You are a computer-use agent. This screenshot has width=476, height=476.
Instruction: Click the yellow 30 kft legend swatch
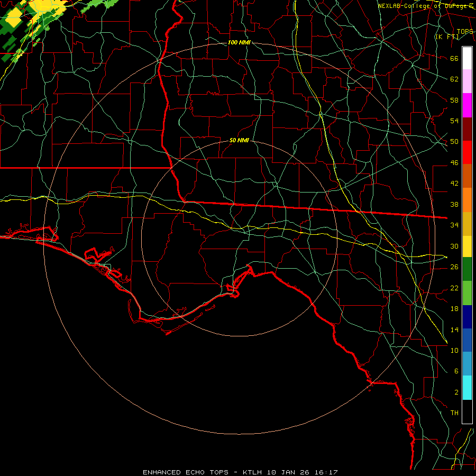(467, 246)
